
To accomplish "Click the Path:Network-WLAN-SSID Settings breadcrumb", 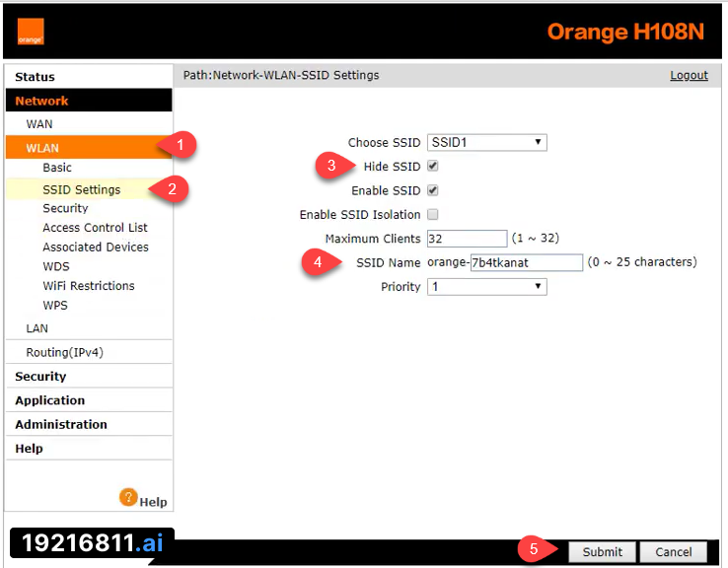I will pos(281,75).
